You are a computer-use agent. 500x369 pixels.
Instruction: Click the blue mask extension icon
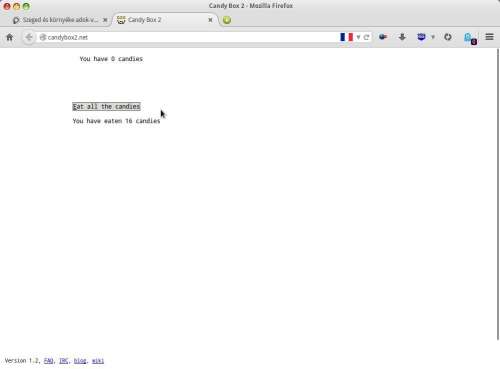421,37
